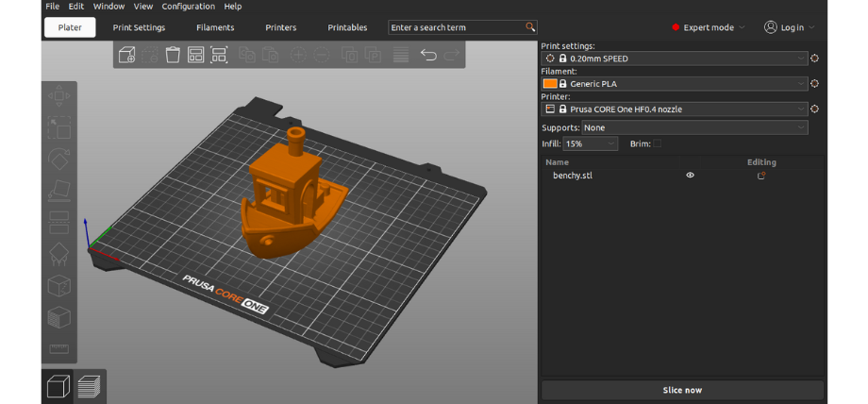The height and width of the screenshot is (404, 868).
Task: Select the Seam painting tool
Action: click(59, 285)
